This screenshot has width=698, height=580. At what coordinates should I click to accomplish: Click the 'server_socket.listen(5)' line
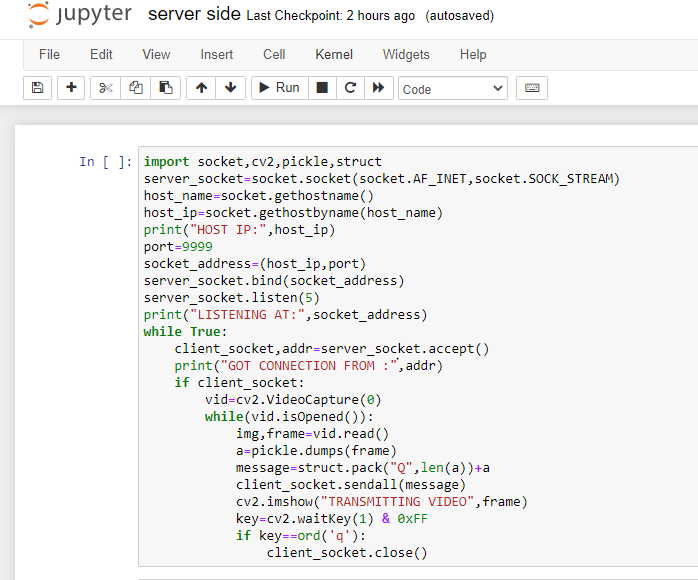pos(231,297)
